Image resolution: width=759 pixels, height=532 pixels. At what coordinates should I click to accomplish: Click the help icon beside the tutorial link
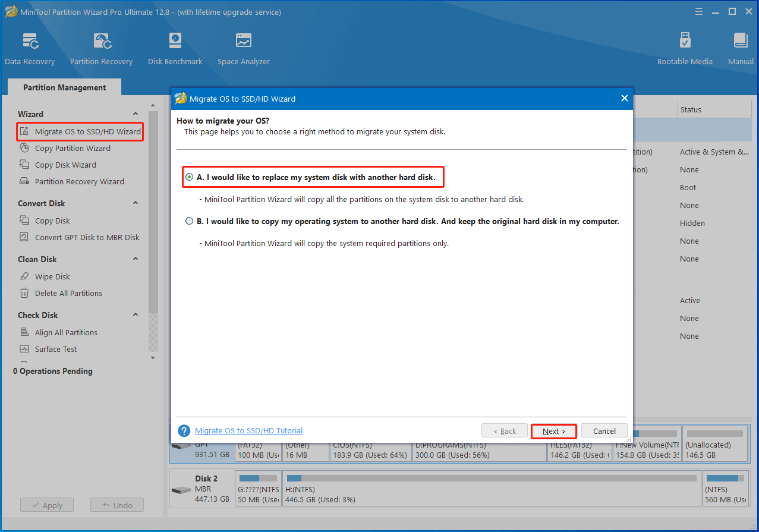point(184,431)
